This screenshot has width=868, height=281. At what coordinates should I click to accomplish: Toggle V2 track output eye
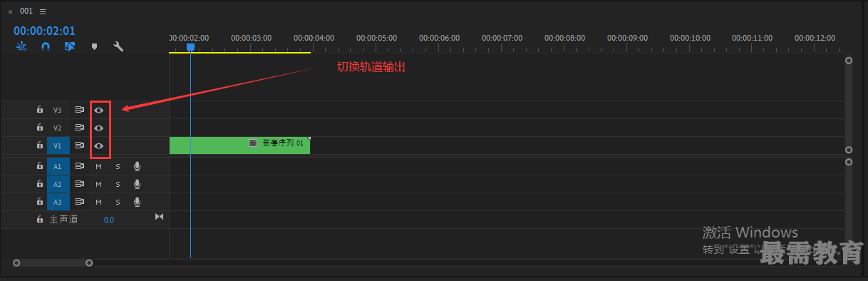click(99, 128)
